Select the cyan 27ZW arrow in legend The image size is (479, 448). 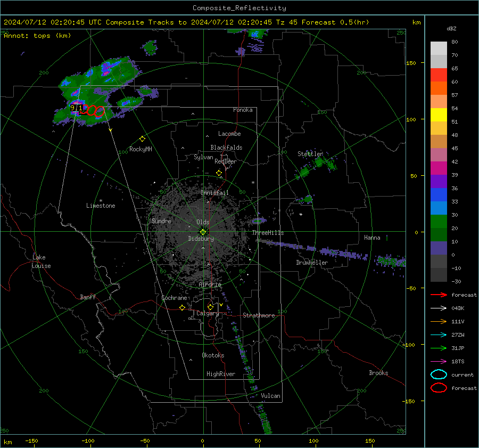(439, 335)
